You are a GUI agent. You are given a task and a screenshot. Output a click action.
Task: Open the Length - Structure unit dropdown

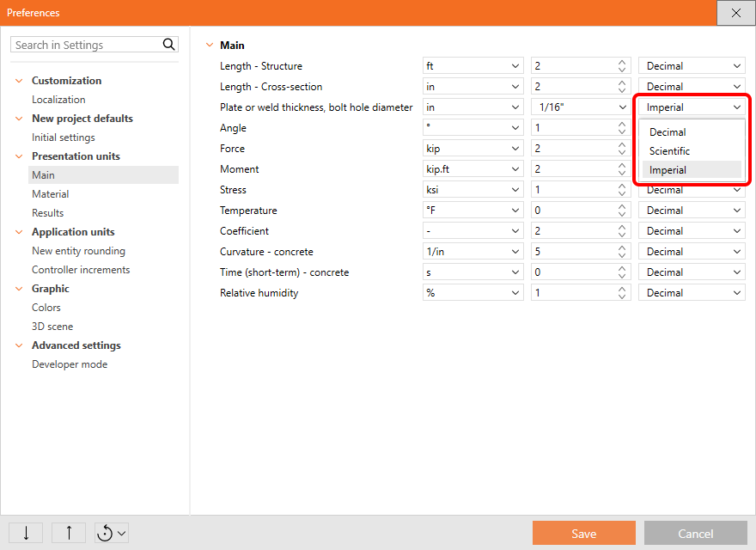tap(472, 66)
